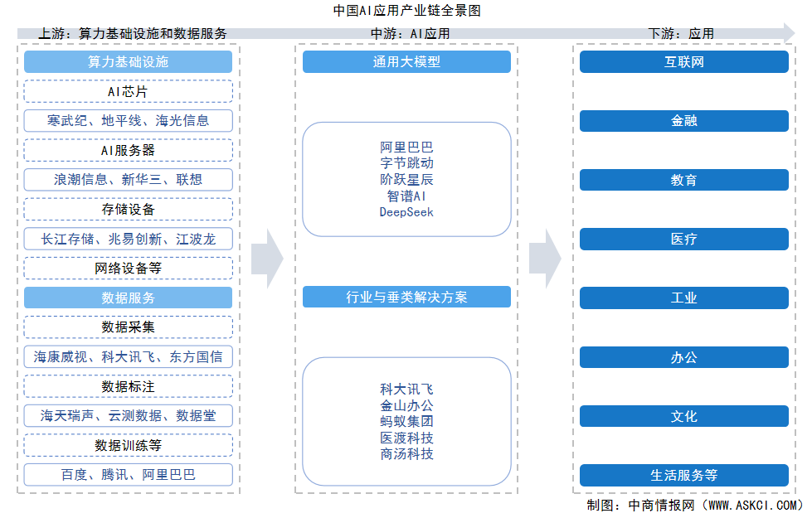The width and height of the screenshot is (812, 518).
Task: Click the 数据服务 section header
Action: point(129,298)
